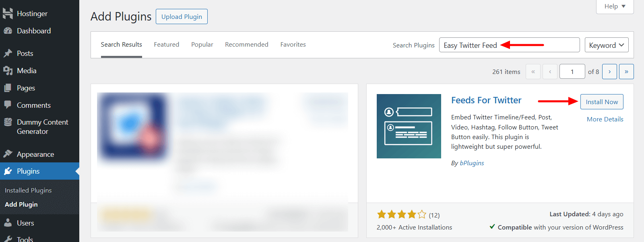
Task: Jump to last page of results
Action: tap(626, 72)
